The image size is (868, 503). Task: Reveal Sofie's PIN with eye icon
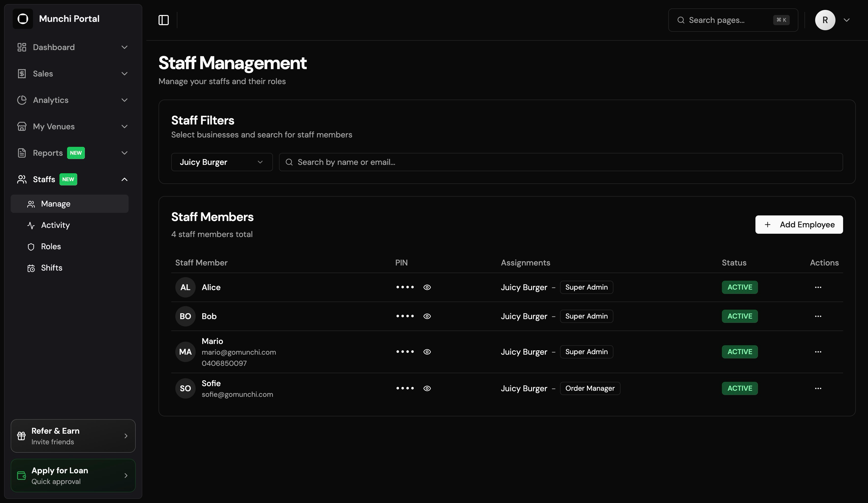(427, 388)
